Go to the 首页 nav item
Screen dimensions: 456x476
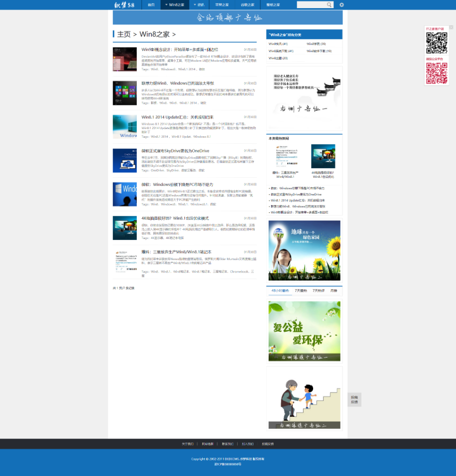pos(151,5)
